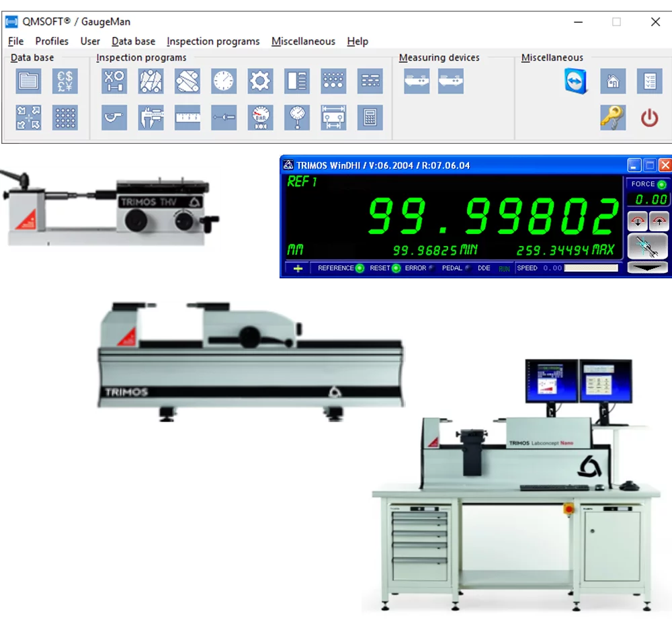This screenshot has height=634, width=672.
Task: Open the first measuring device icon
Action: (417, 81)
